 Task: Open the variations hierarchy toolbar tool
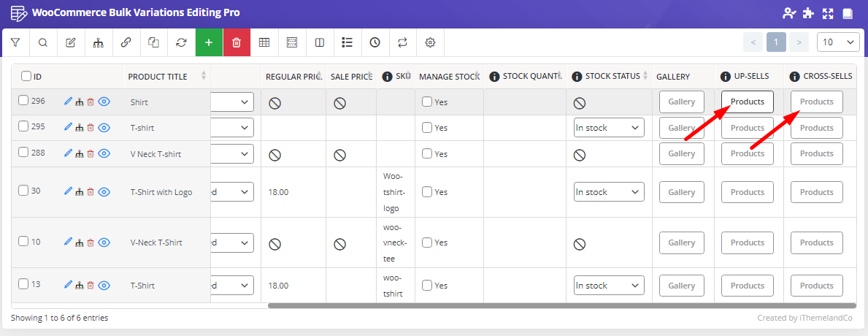[99, 42]
